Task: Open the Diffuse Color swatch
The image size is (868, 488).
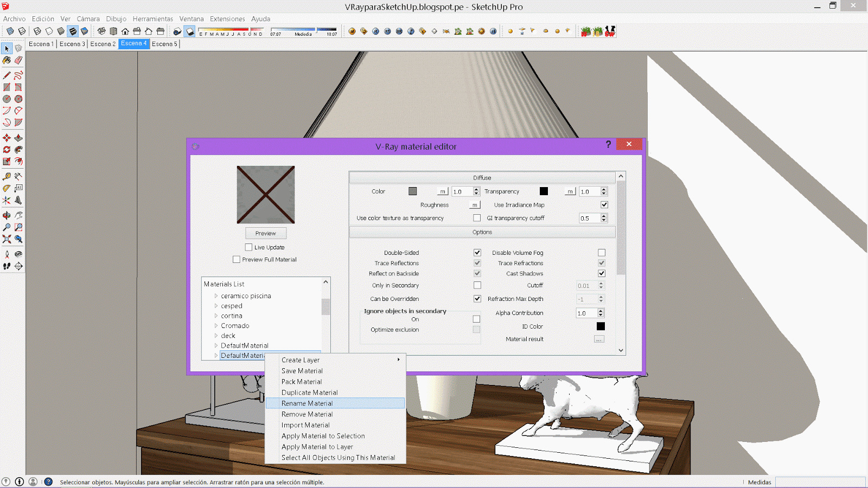Action: click(413, 191)
